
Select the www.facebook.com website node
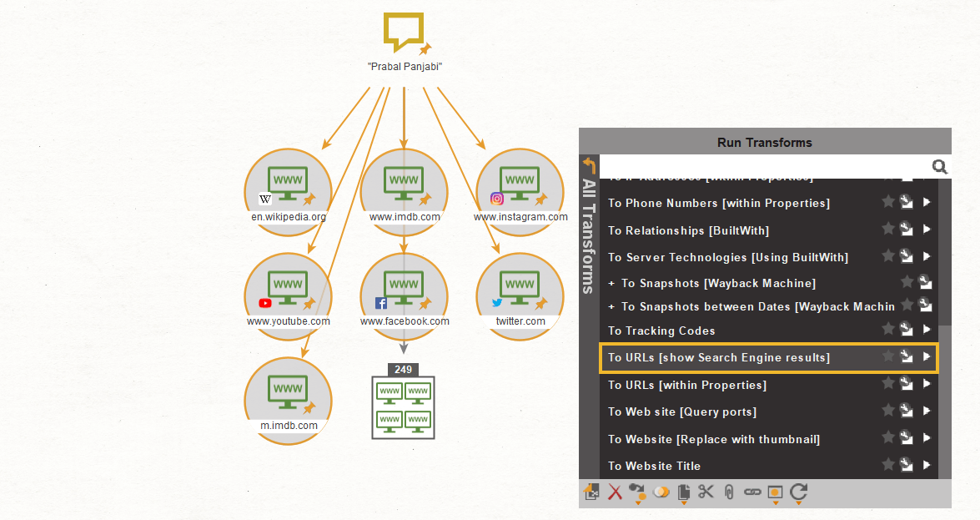tap(405, 296)
